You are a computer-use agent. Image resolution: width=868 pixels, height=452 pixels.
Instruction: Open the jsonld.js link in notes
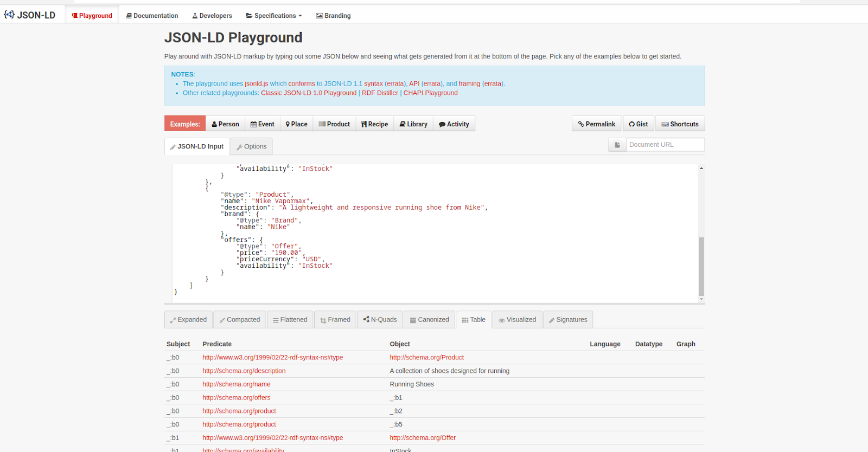coord(256,83)
